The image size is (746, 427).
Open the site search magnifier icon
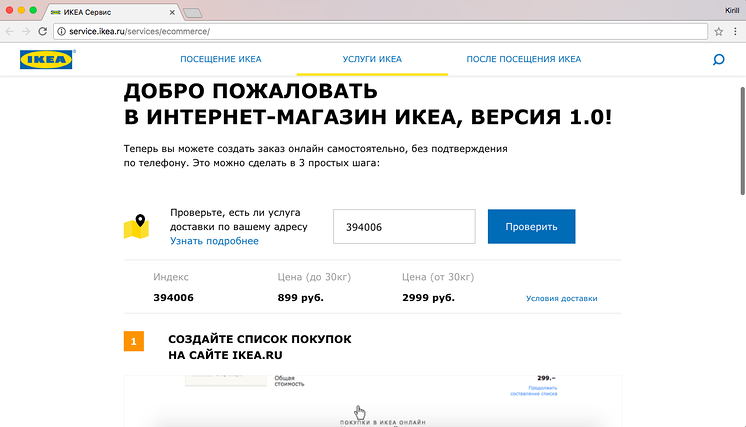point(718,60)
